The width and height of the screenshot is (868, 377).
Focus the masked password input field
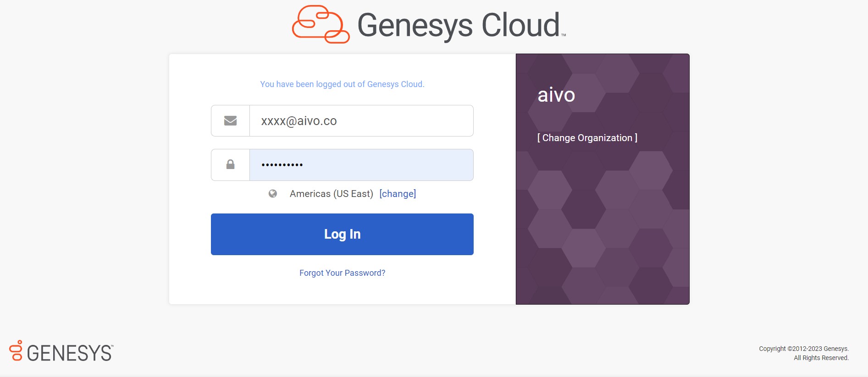361,165
